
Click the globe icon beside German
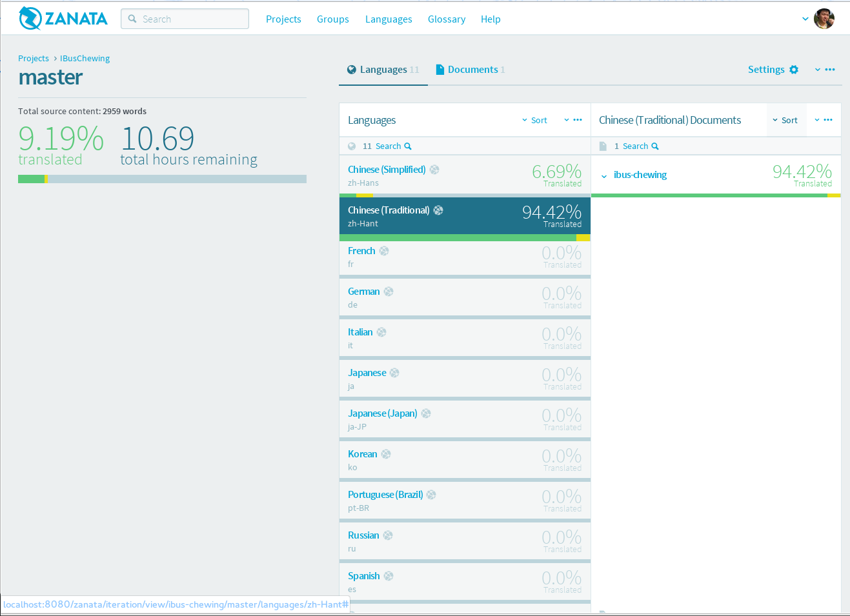pos(389,291)
